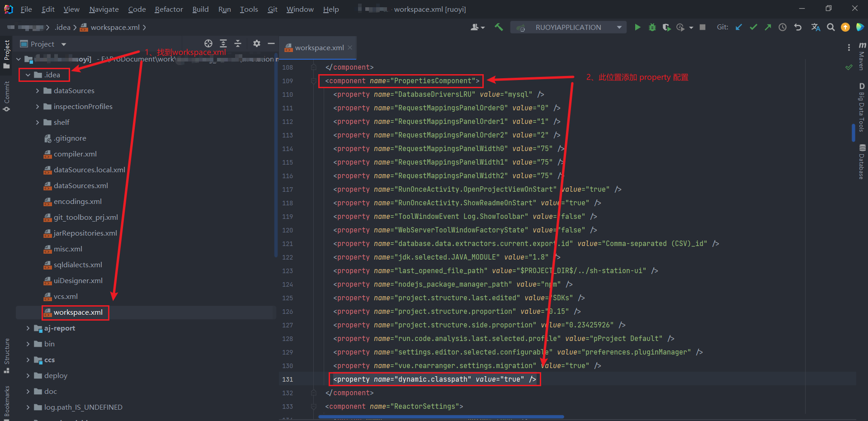Select Opened File in Project view
This screenshot has height=421, width=868.
(208, 43)
